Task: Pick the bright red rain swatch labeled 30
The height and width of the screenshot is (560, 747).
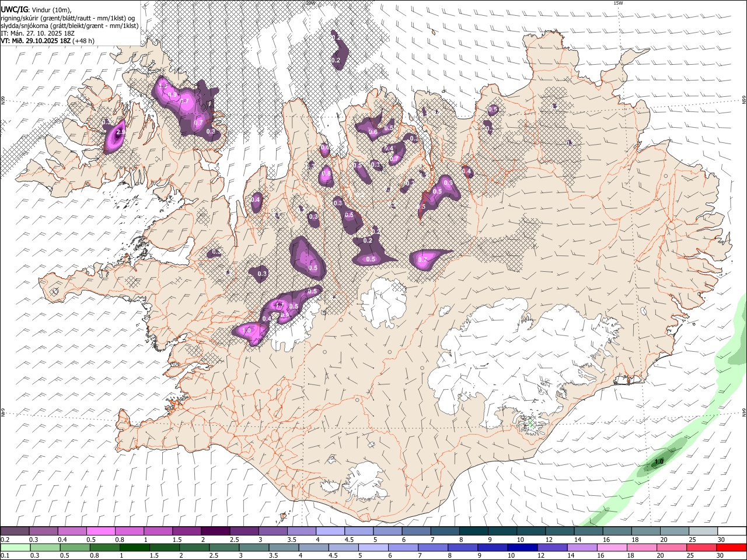Action: click(x=732, y=547)
